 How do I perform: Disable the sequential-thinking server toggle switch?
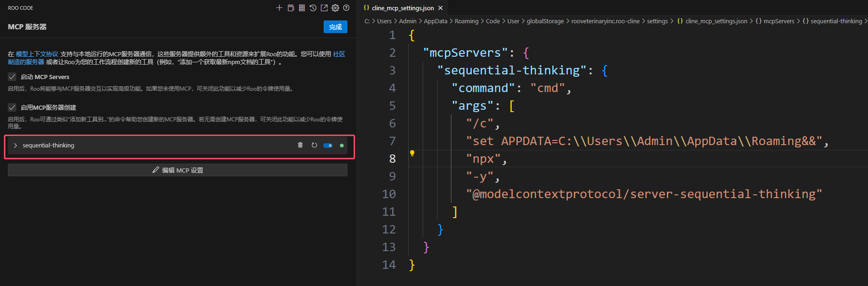tap(328, 146)
